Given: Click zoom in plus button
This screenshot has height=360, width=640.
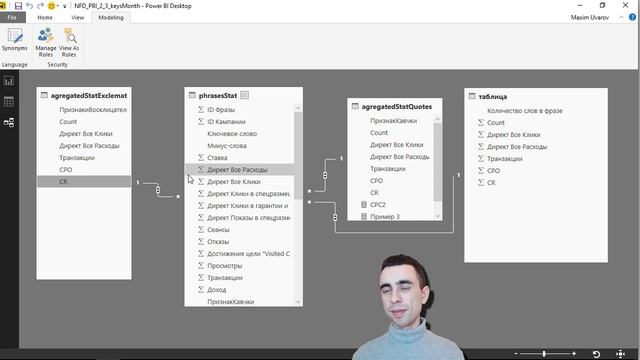Looking at the screenshot, I should (x=574, y=354).
